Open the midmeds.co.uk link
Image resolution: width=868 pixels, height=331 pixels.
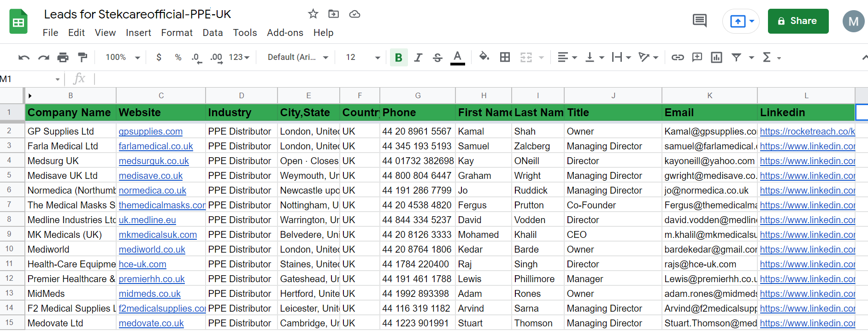(x=149, y=294)
